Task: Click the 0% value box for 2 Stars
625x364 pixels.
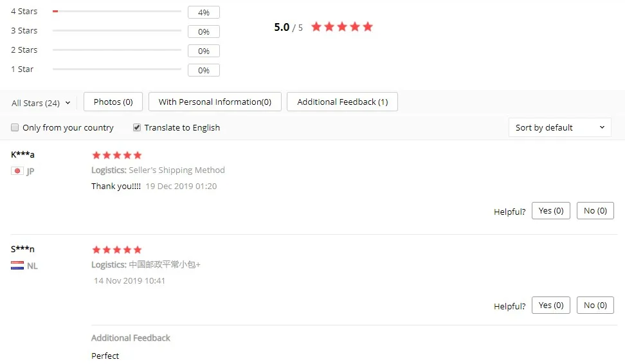Action: (x=204, y=51)
